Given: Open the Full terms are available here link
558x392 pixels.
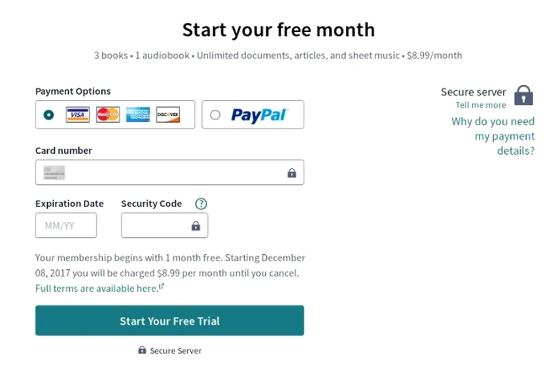Looking at the screenshot, I should [x=97, y=288].
